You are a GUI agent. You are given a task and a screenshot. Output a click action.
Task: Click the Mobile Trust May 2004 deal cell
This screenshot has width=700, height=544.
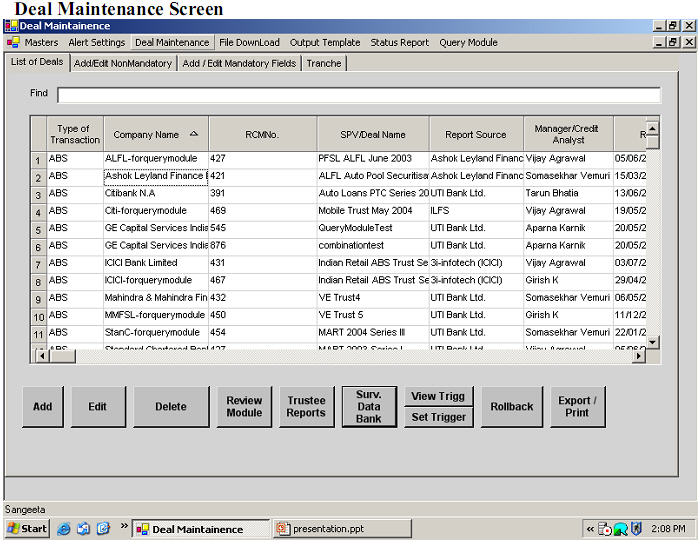(x=373, y=211)
